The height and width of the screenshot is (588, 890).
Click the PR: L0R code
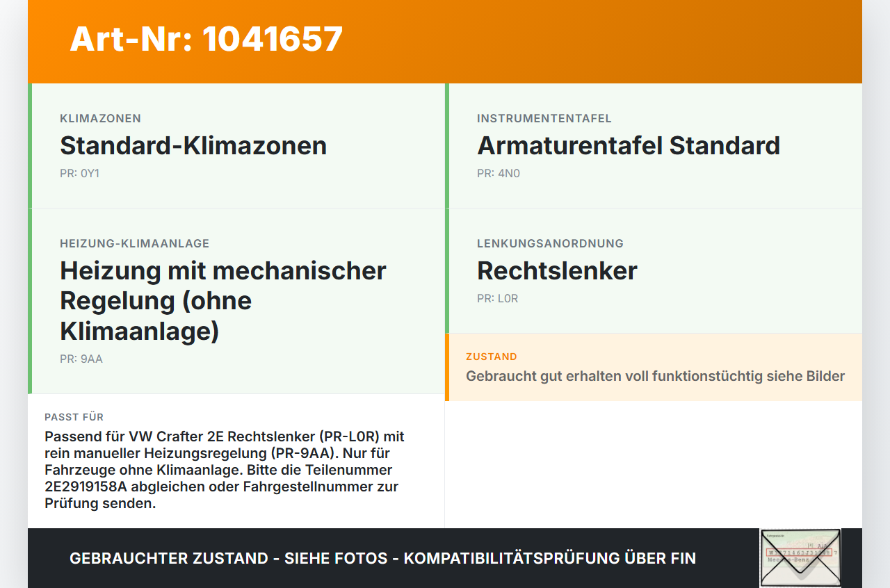point(497,298)
